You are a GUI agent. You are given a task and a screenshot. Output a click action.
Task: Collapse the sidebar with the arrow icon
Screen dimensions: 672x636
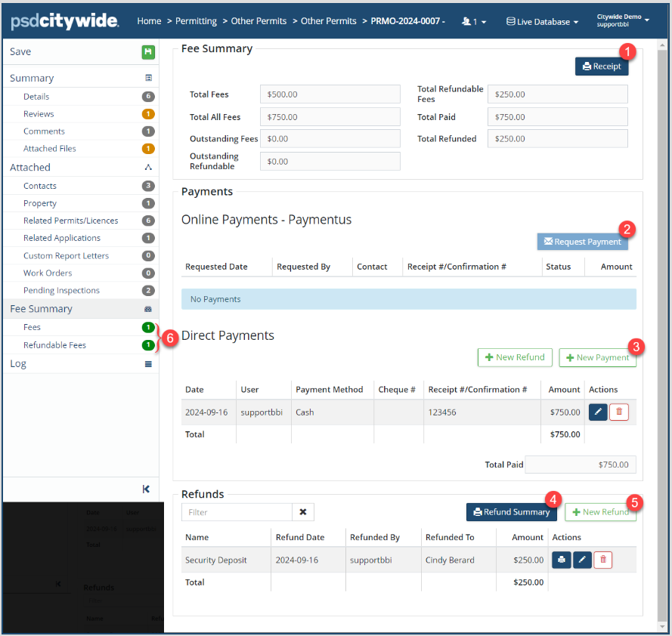(x=146, y=489)
